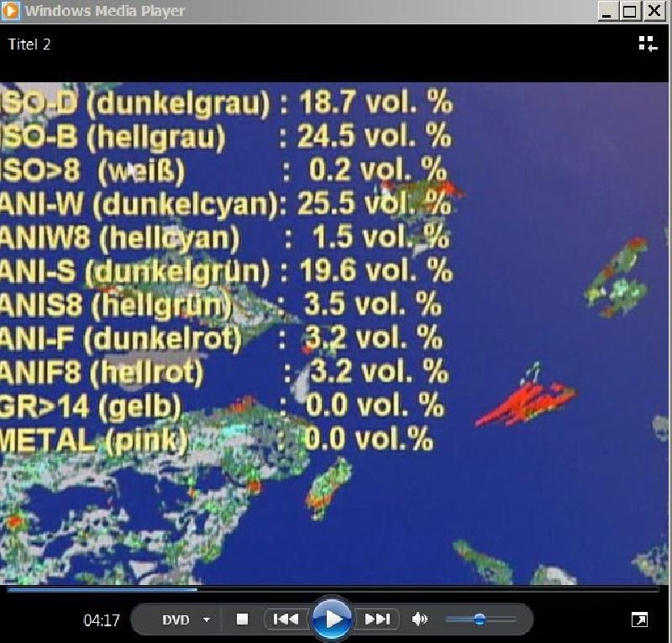Screen dimensions: 672x643
Task: Minimize the Windows Media Player window
Action: 608,11
